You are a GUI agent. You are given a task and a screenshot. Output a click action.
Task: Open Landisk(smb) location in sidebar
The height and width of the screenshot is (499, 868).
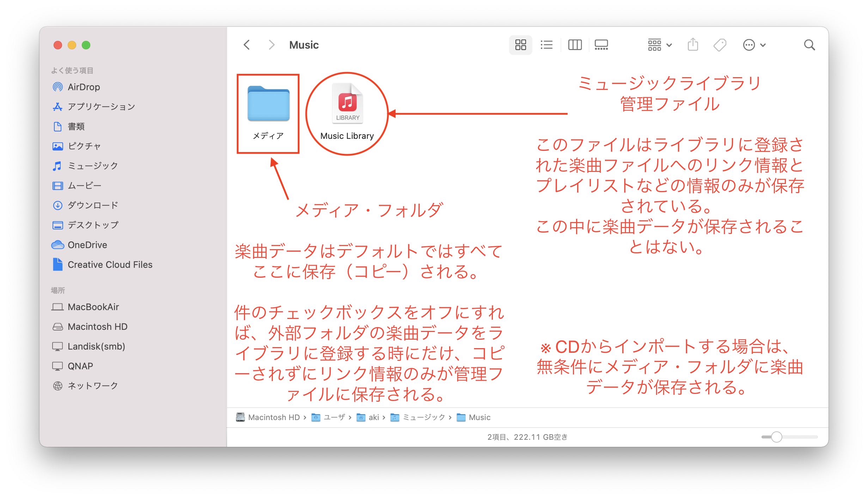pos(96,346)
